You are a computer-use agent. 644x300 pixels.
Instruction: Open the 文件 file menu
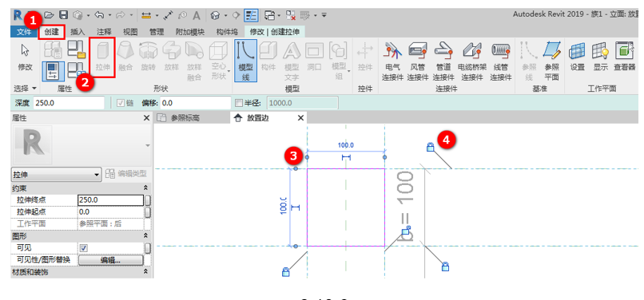point(24,32)
